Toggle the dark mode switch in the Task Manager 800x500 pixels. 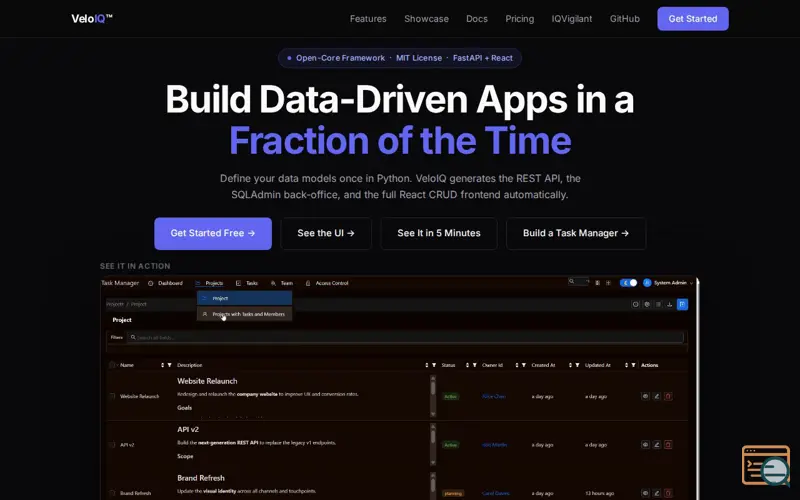628,283
